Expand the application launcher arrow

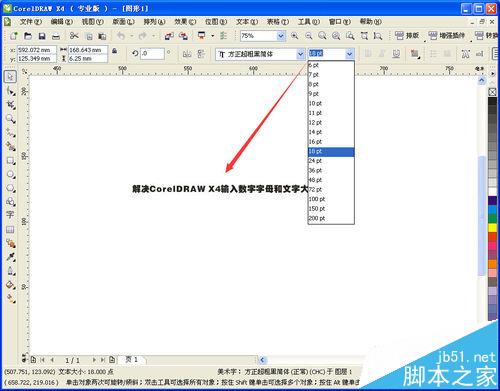pyautogui.click(x=212, y=36)
